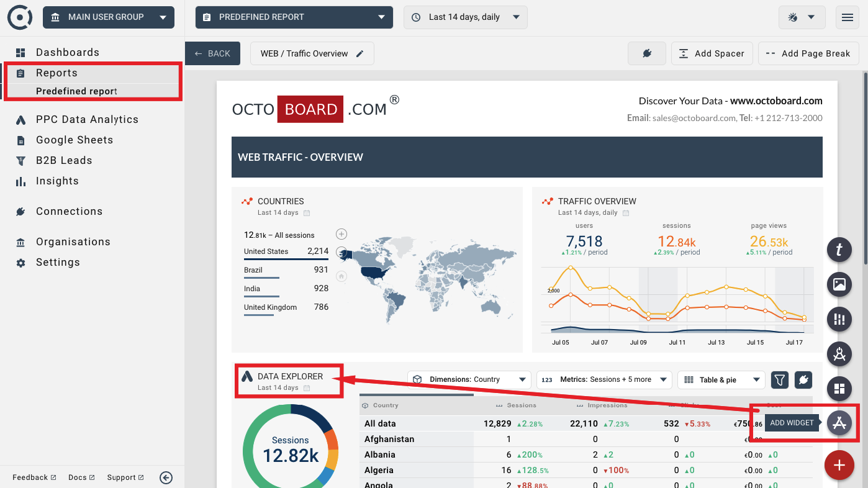The height and width of the screenshot is (488, 868).
Task: Collapse sidebar with arrow icon
Action: 166,477
